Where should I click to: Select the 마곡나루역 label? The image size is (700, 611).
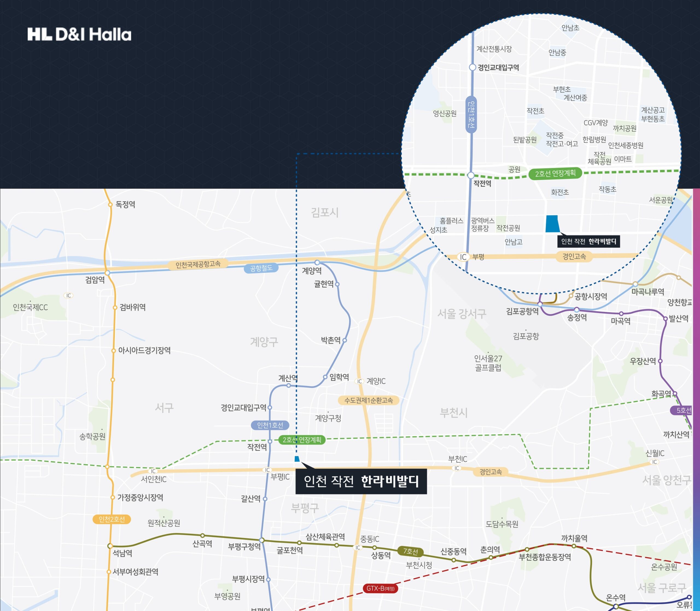pyautogui.click(x=648, y=292)
